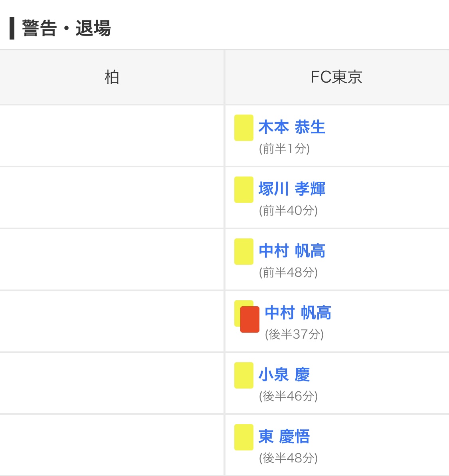
Task: Click the yellow card icon beside 木本 恭生
Action: coord(243,128)
